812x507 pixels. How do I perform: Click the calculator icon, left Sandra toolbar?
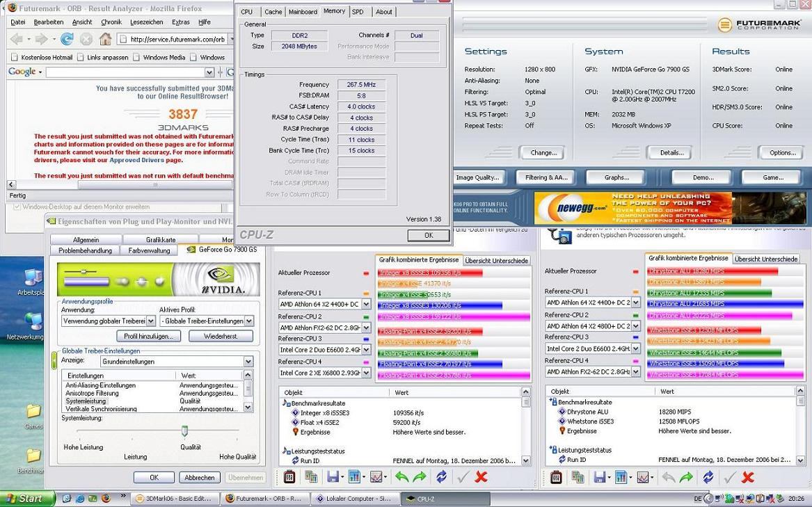pyautogui.click(x=289, y=476)
